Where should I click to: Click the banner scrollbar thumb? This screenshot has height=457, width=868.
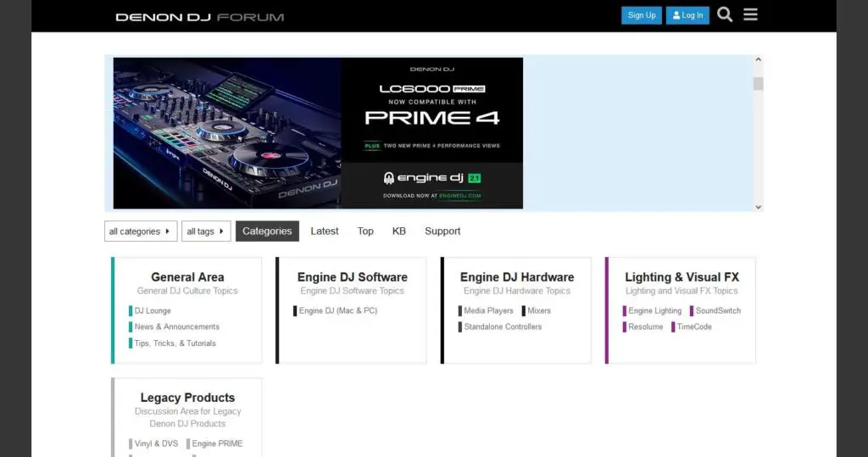click(x=759, y=84)
